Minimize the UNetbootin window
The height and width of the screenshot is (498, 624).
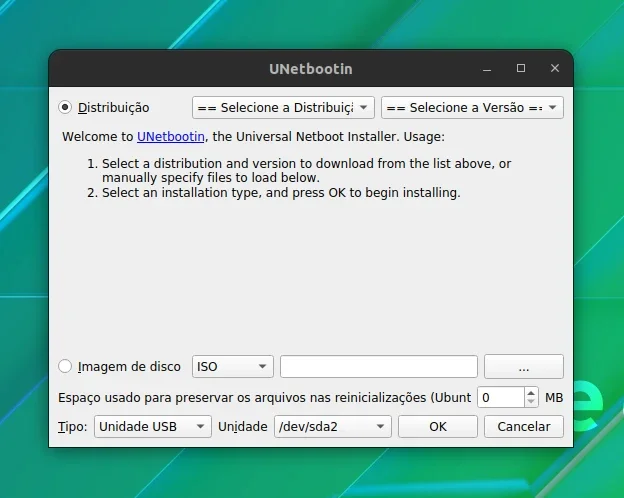pos(487,69)
